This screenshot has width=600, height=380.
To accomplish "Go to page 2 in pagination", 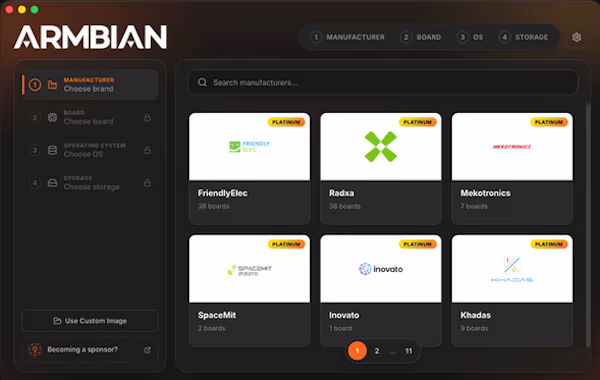I will tap(377, 351).
